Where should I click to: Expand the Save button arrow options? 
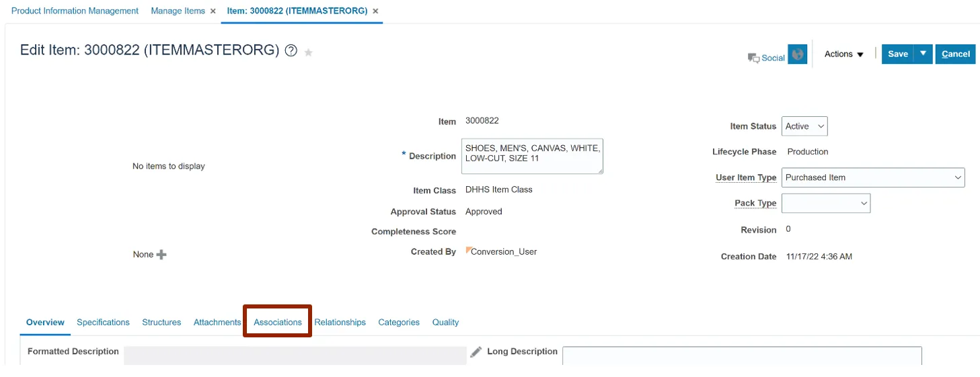point(924,54)
